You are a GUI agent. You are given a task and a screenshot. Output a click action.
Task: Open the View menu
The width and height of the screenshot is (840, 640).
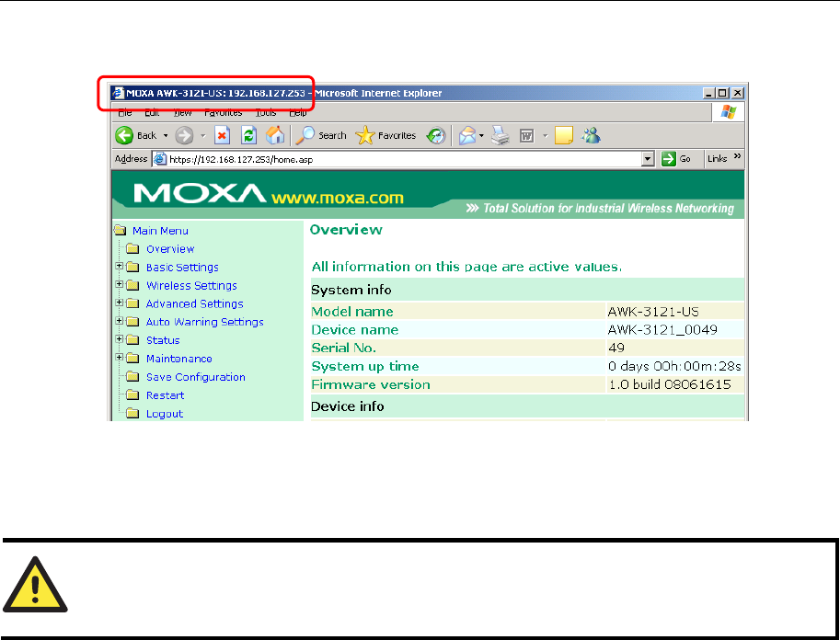point(183,113)
